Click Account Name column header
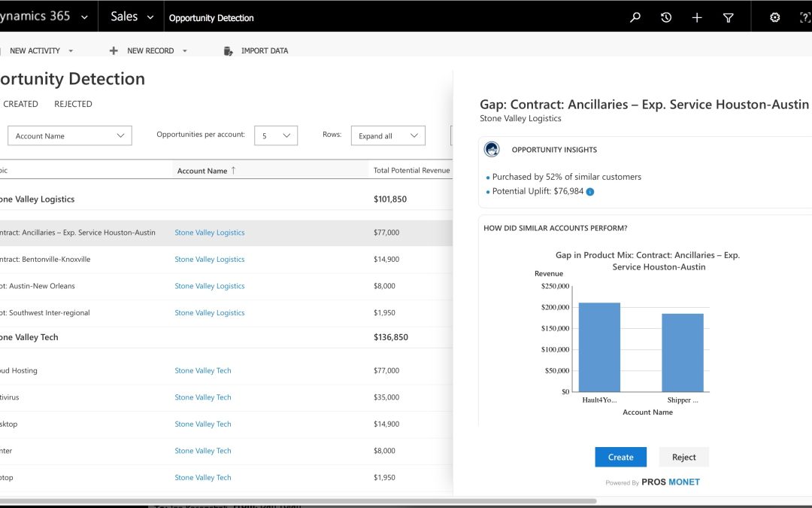This screenshot has width=812, height=508. [x=202, y=171]
